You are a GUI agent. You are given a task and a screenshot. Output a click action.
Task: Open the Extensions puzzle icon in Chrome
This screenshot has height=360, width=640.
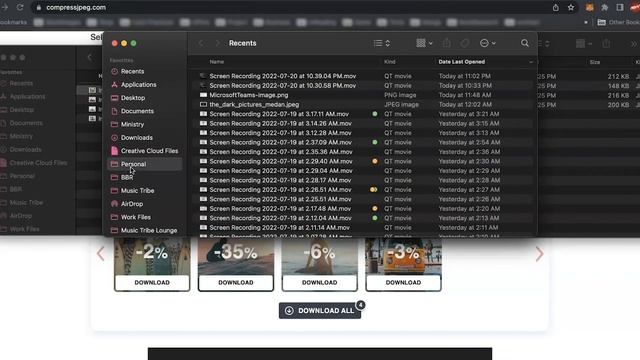[x=604, y=7]
